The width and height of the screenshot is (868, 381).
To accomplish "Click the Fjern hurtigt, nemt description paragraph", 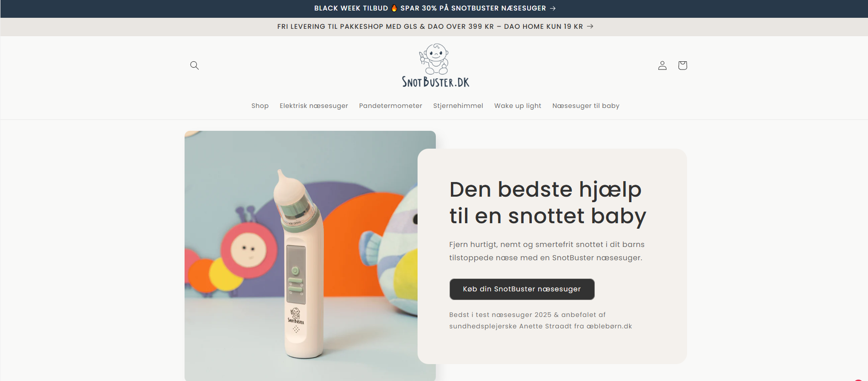I will tap(547, 251).
